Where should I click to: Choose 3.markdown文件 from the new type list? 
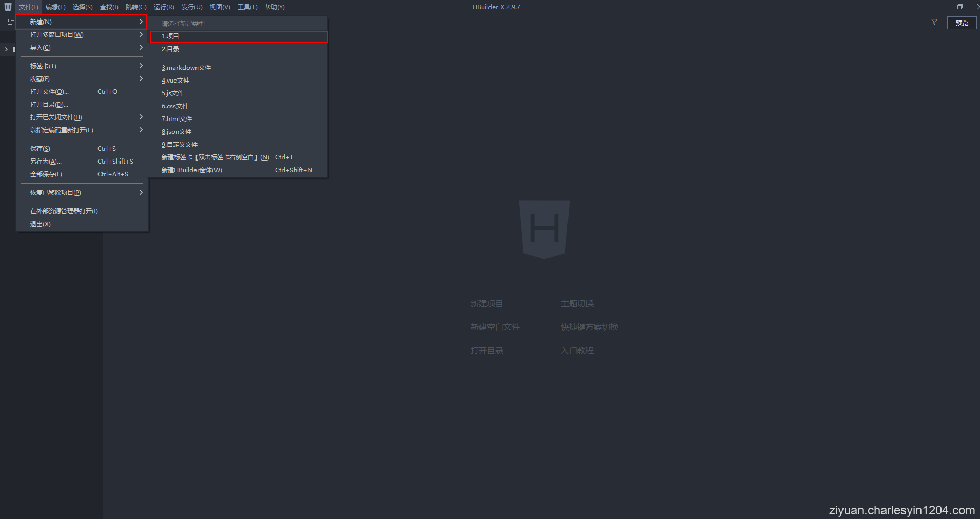point(186,67)
